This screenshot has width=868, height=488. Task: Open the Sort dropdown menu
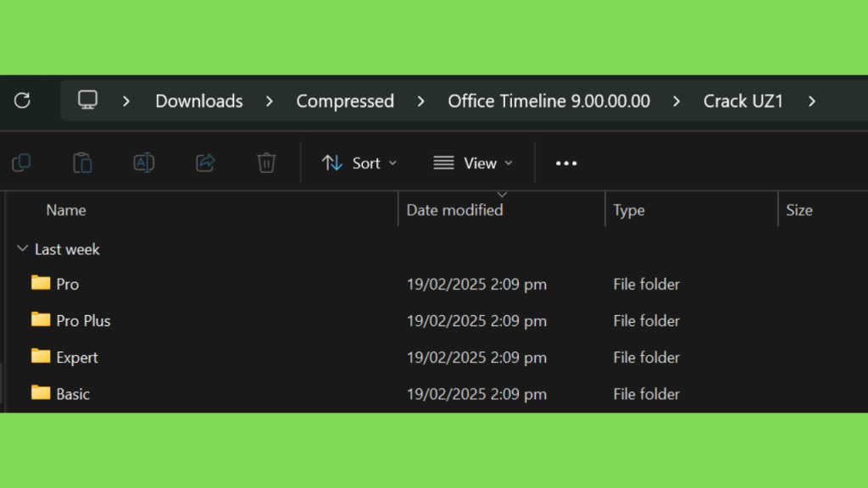[x=359, y=164]
